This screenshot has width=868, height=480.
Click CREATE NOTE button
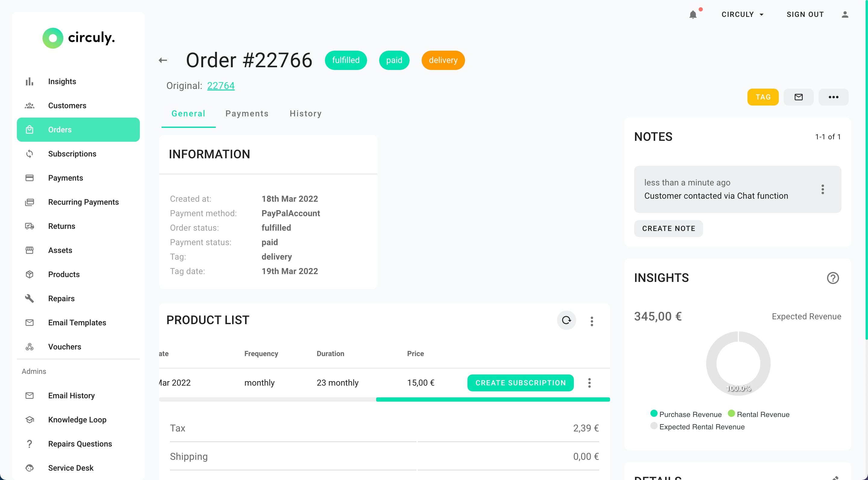click(x=668, y=229)
